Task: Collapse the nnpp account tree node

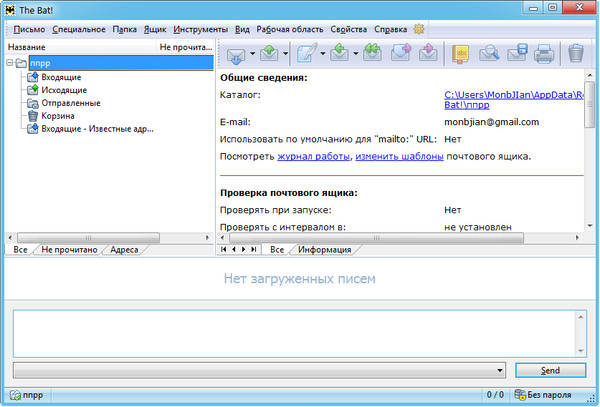Action: [x=8, y=63]
